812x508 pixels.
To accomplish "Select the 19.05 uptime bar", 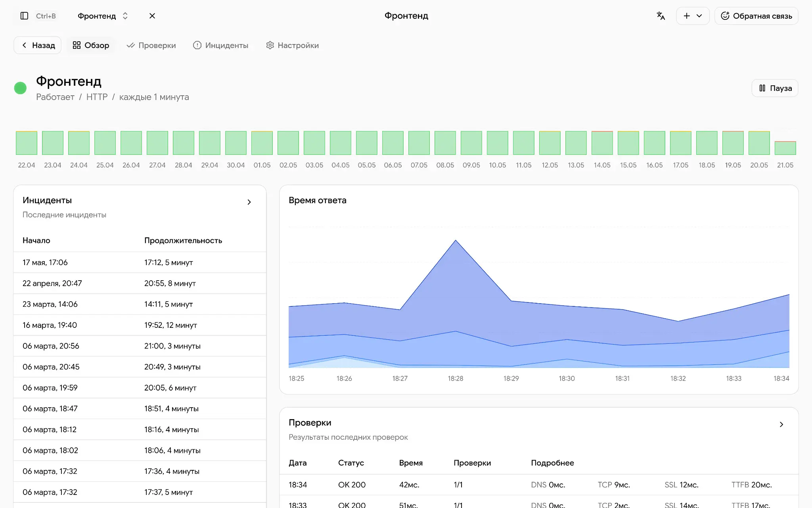I will pyautogui.click(x=733, y=142).
